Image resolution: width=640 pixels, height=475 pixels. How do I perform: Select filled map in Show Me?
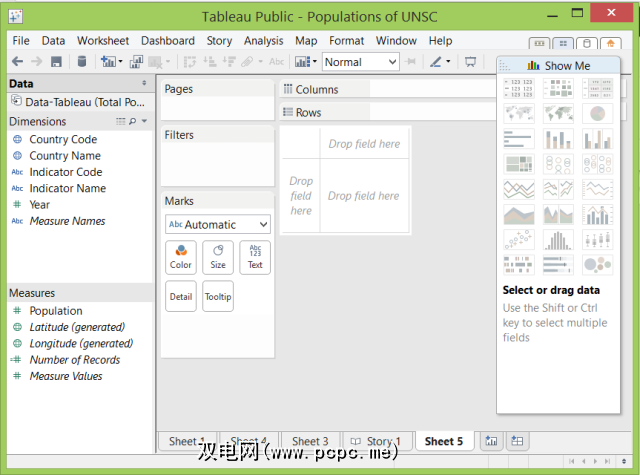click(558, 113)
